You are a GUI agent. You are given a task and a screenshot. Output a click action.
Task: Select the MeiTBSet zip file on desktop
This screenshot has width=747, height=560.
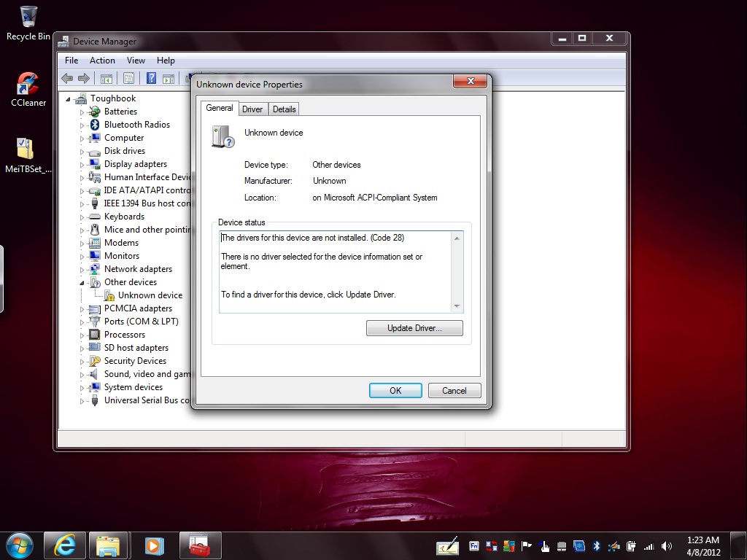point(28,155)
